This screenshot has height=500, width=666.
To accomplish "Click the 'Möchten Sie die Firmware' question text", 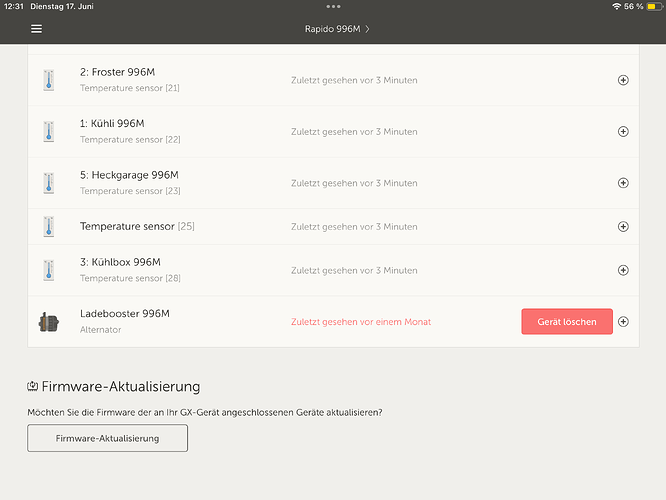I will (x=205, y=412).
